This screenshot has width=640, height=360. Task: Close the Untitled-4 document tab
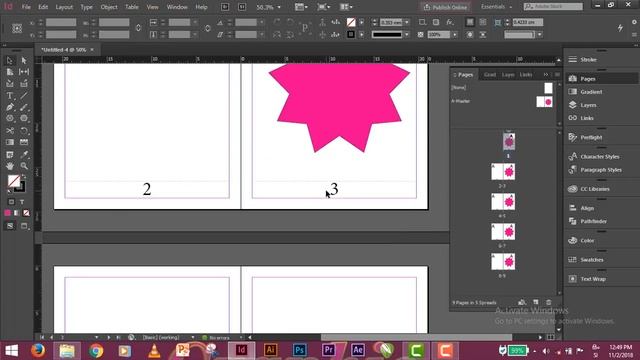92,49
